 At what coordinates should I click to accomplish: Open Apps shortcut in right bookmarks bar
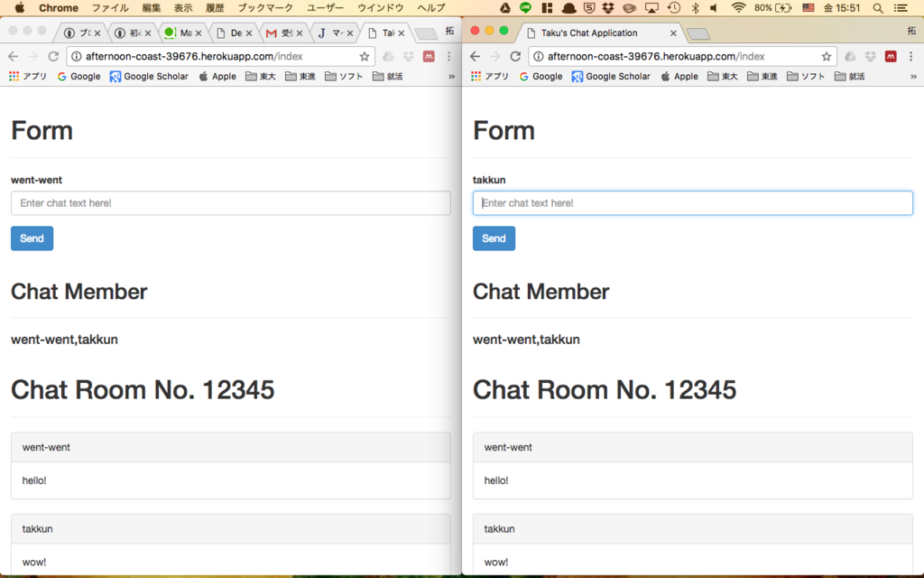click(490, 76)
